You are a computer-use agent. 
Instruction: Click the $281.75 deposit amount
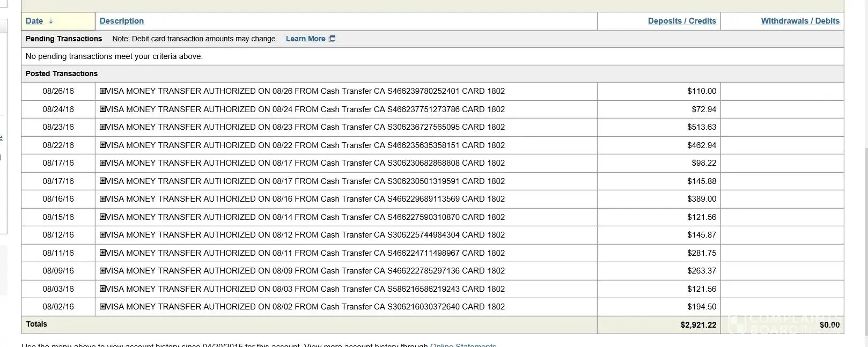point(702,253)
